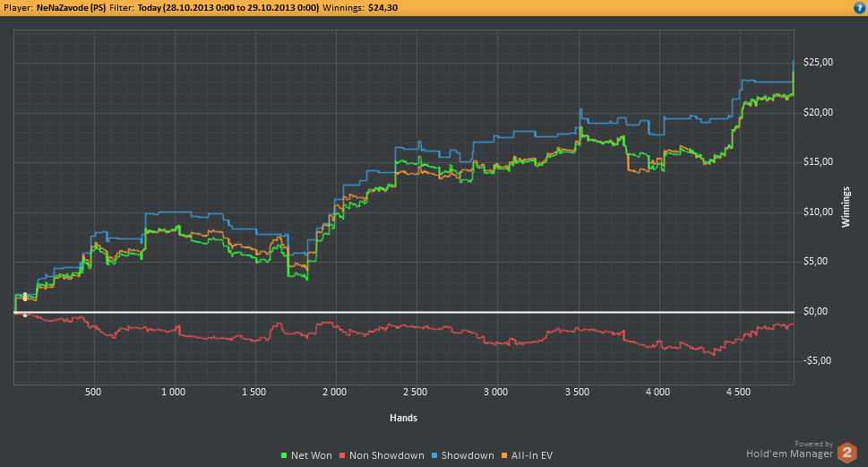Toggle the Non Showdown legend entry
This screenshot has height=467, width=868.
382,455
